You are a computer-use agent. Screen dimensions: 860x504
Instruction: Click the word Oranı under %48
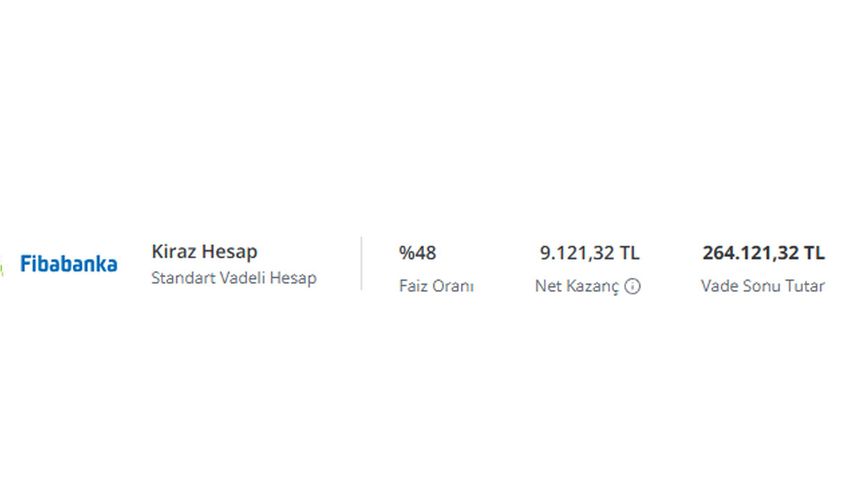coord(454,286)
